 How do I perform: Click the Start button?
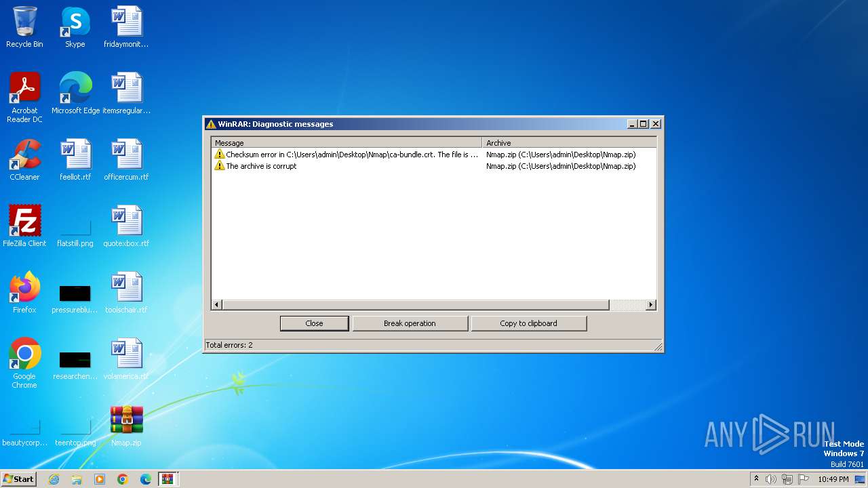(19, 479)
